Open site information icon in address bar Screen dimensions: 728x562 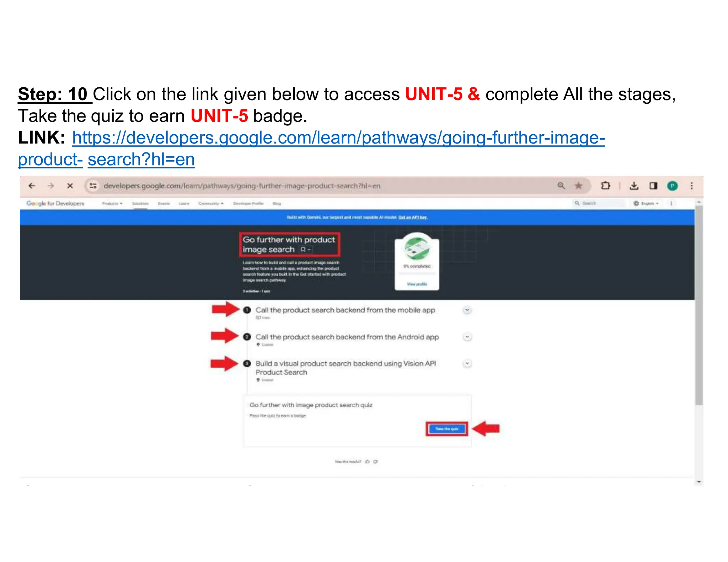(x=93, y=186)
